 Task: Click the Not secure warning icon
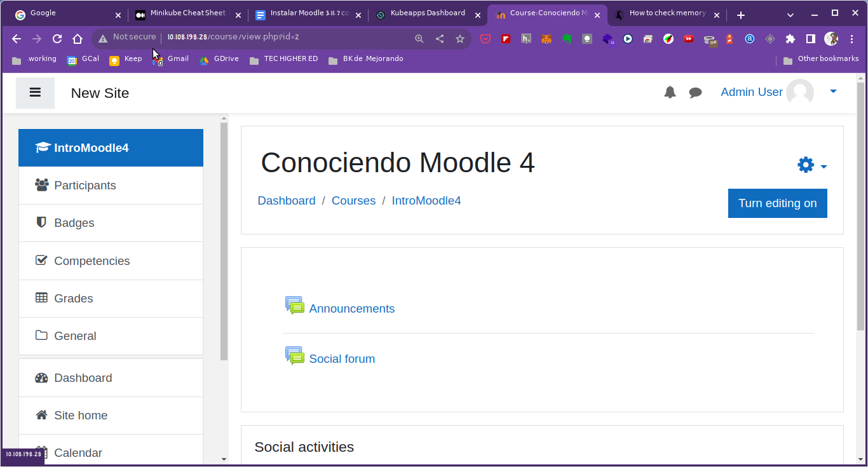coord(103,39)
